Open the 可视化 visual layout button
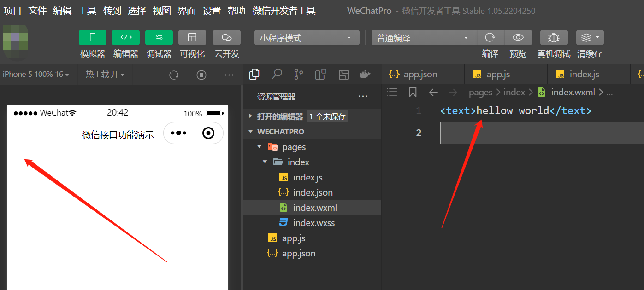The width and height of the screenshot is (644, 290). (x=192, y=38)
